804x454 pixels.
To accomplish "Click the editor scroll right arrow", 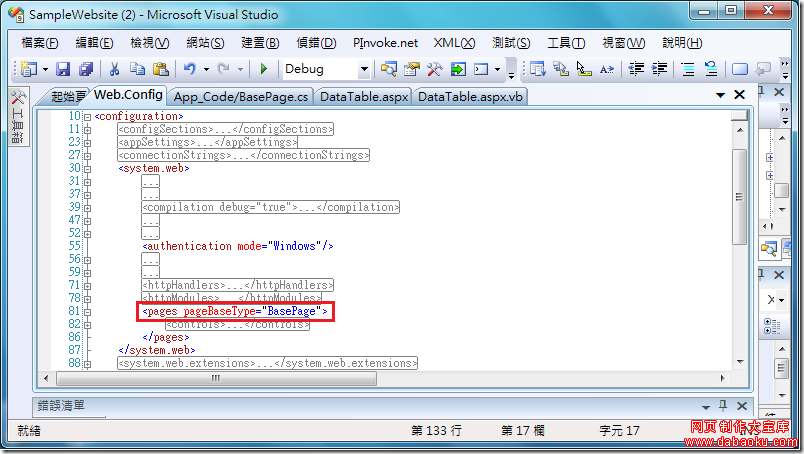I will tap(722, 379).
